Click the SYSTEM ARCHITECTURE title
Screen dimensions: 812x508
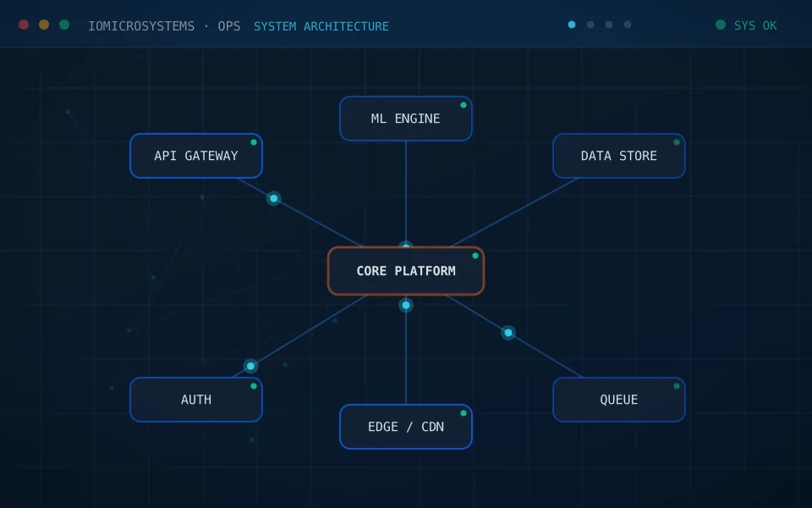point(321,26)
